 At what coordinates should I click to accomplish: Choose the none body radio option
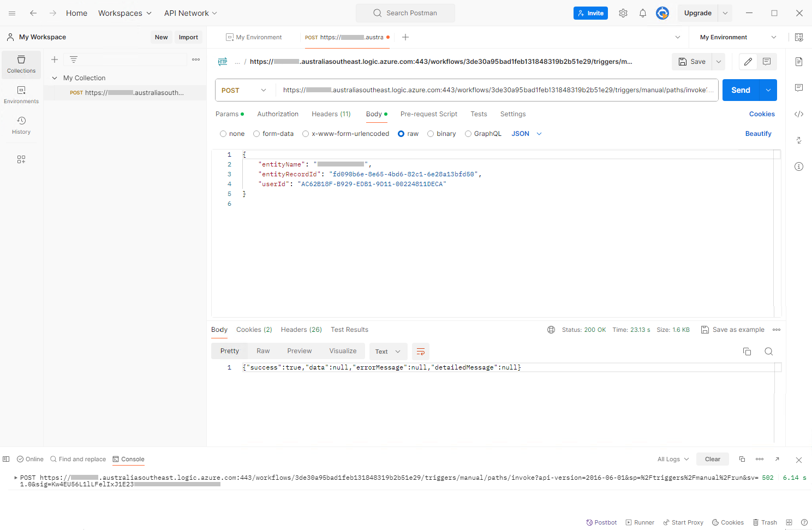click(232, 134)
